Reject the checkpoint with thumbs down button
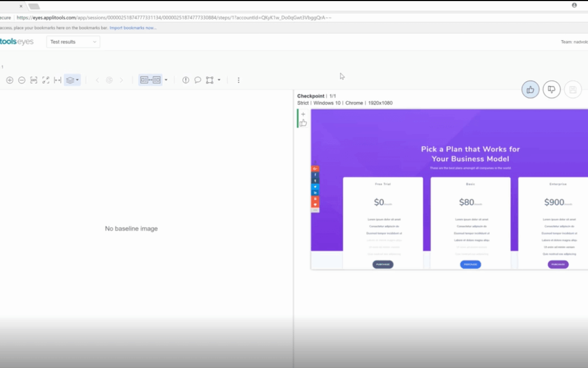The width and height of the screenshot is (588, 368). pos(552,89)
